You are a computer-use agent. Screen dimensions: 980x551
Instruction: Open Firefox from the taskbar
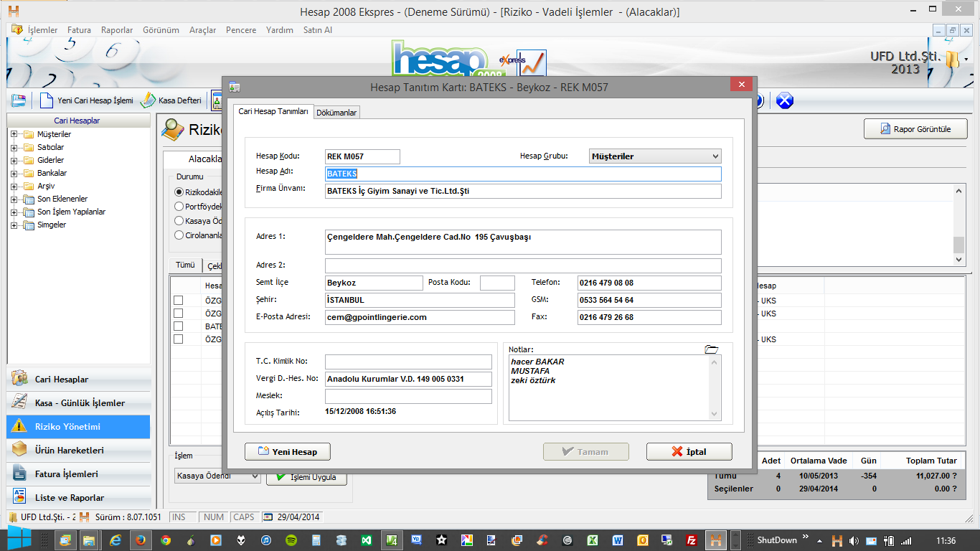[x=140, y=540]
